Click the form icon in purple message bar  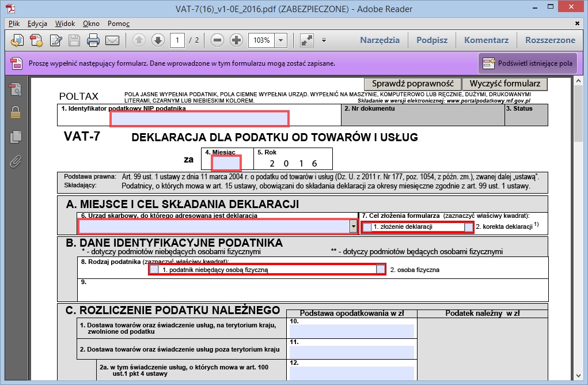pos(17,63)
